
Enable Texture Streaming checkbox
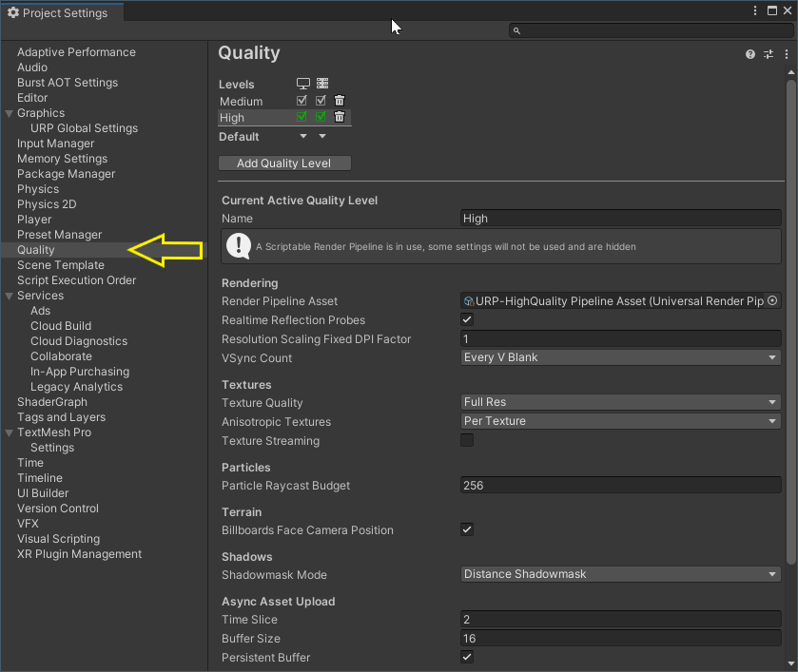467,440
